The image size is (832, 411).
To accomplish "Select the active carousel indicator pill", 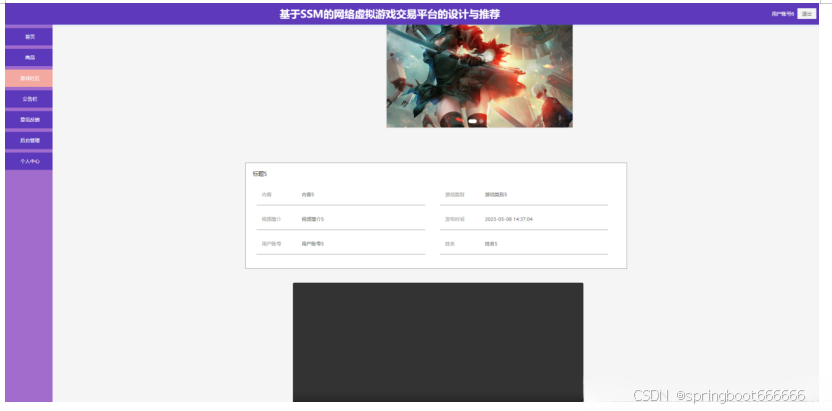I will 472,121.
